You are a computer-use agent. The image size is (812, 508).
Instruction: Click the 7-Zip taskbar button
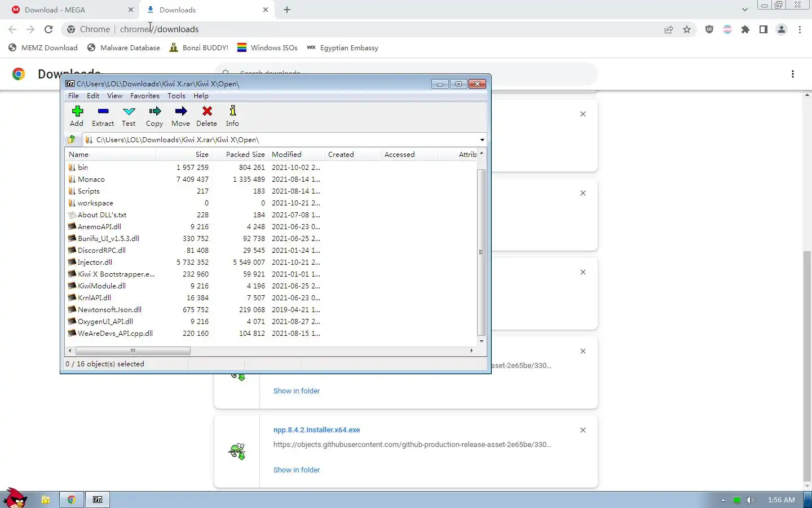[98, 500]
